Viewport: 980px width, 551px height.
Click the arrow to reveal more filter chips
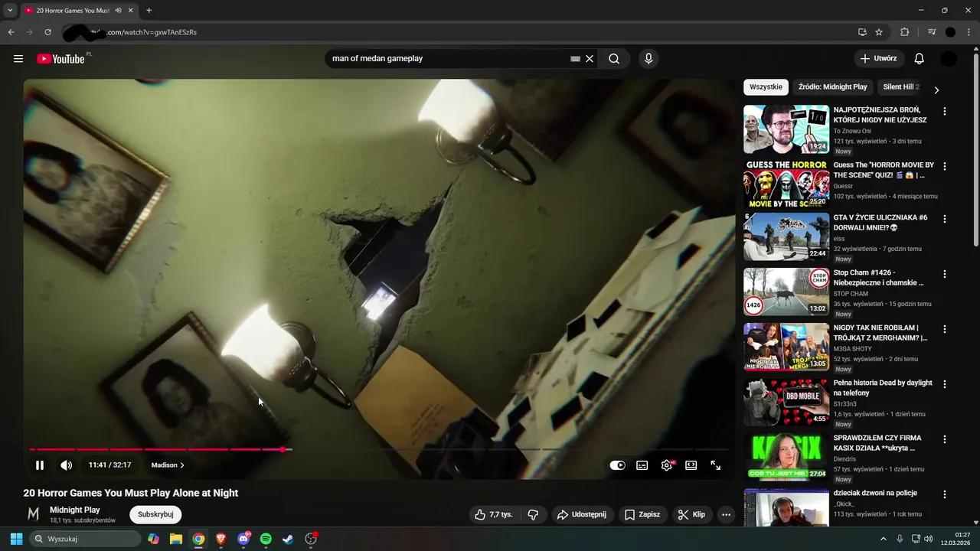[x=936, y=90]
